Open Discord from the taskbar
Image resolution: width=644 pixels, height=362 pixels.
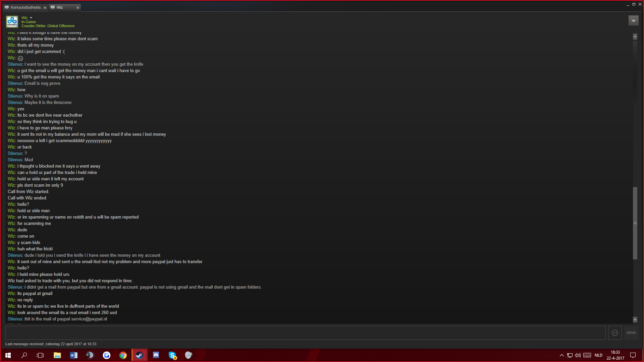pos(156,355)
